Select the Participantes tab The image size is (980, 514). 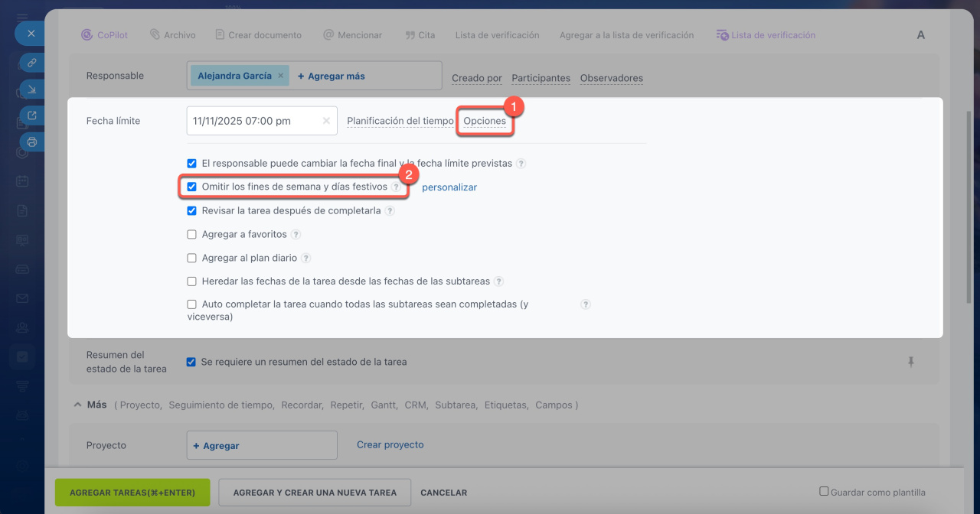[541, 78]
